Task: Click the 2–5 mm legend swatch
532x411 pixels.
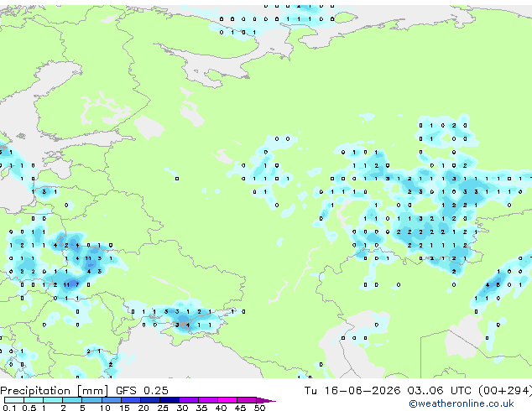Action: coord(72,400)
